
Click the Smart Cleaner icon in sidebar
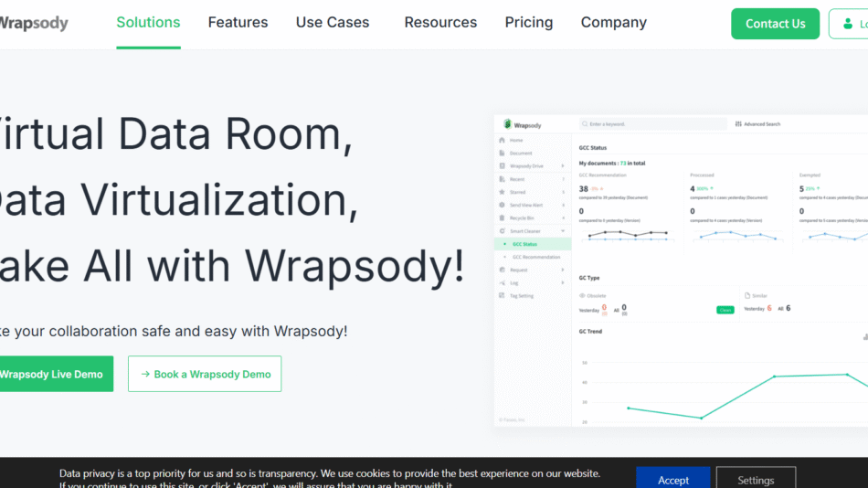coord(503,231)
